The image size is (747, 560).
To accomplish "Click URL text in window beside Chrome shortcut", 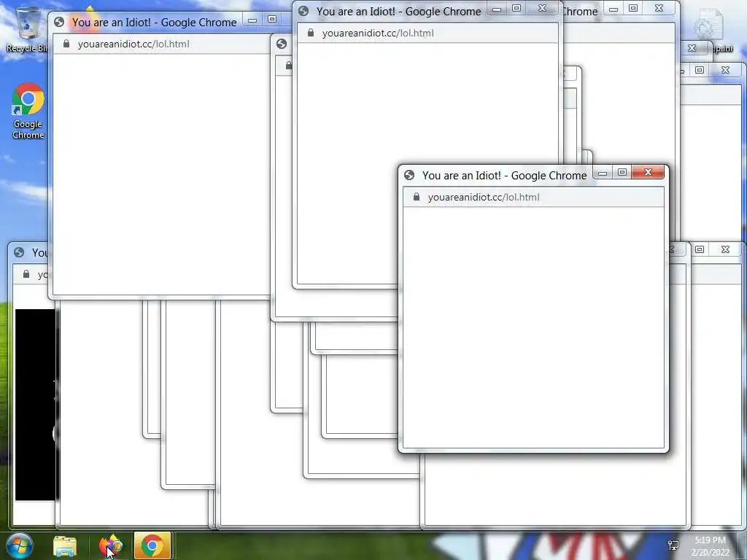I will [133, 44].
